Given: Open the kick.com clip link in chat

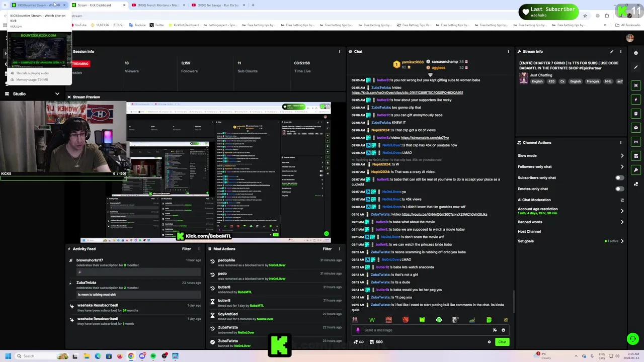Looking at the screenshot, I should point(407,93).
